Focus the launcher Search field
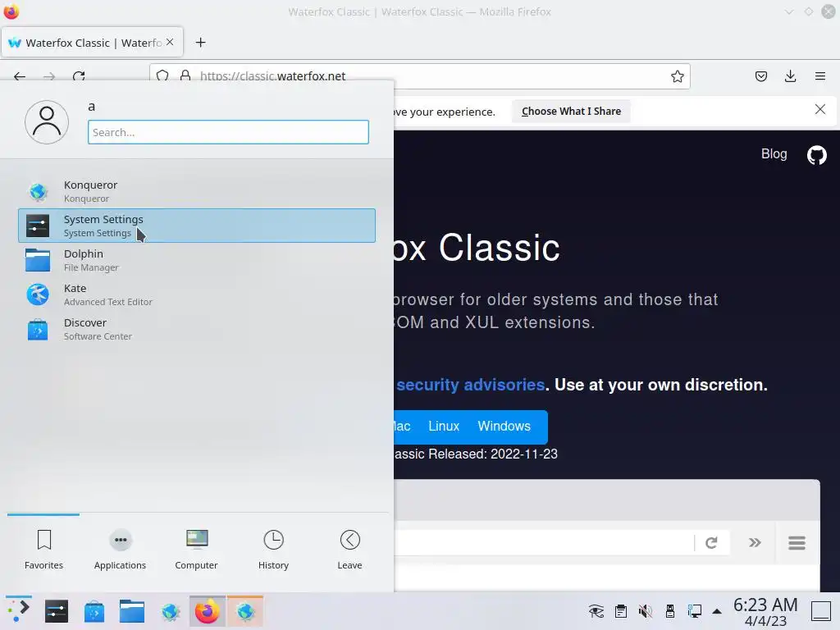This screenshot has width=840, height=630. point(228,132)
